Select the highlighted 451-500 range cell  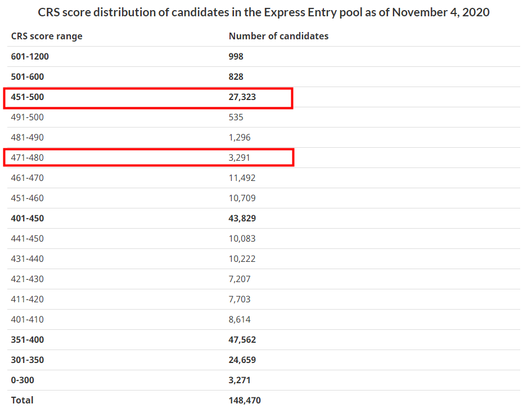tap(28, 97)
